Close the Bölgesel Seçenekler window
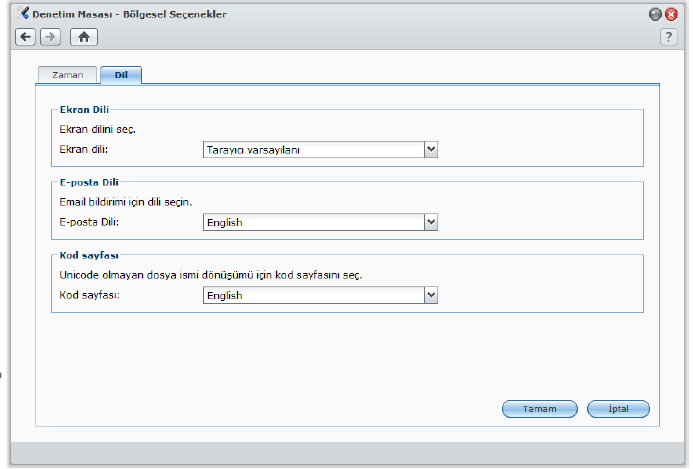Screen dimensions: 693x469 click(671, 14)
